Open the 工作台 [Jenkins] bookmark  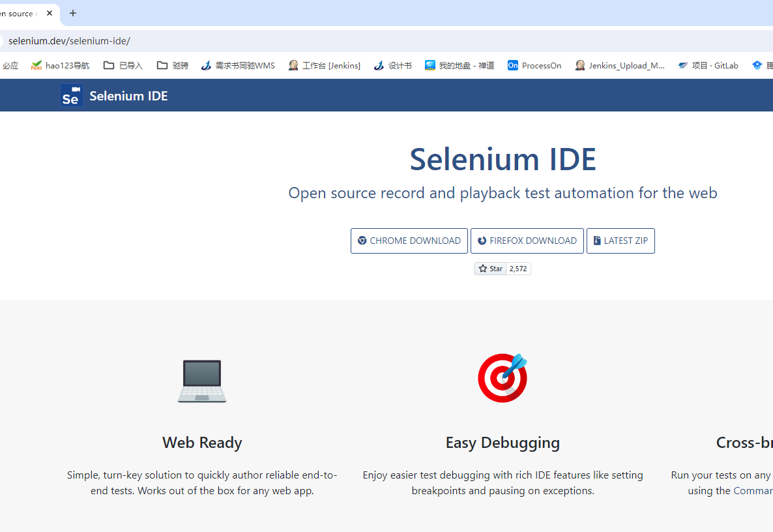pos(325,66)
